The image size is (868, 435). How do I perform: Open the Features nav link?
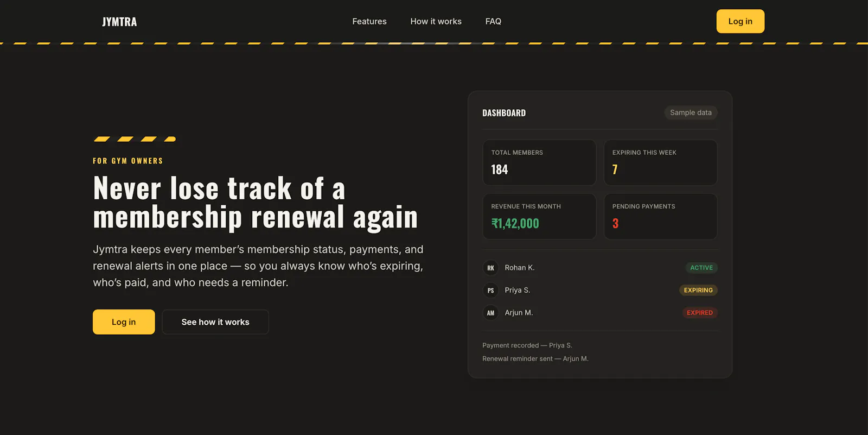click(x=369, y=21)
